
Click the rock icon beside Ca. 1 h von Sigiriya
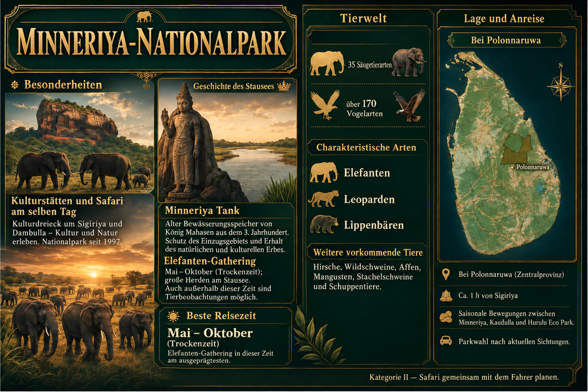point(446,296)
